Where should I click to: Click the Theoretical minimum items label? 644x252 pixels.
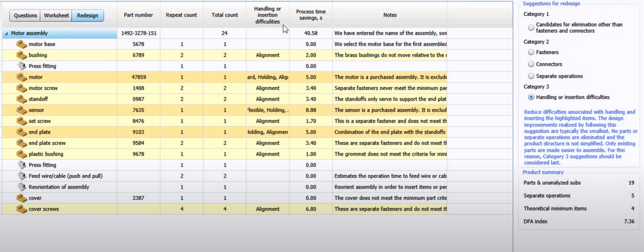(x=555, y=209)
